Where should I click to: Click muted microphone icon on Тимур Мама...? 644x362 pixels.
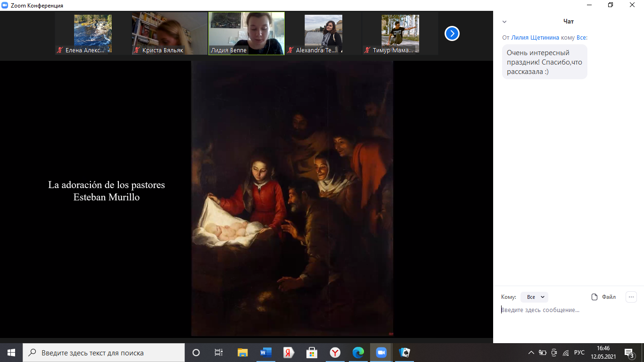[x=368, y=50]
